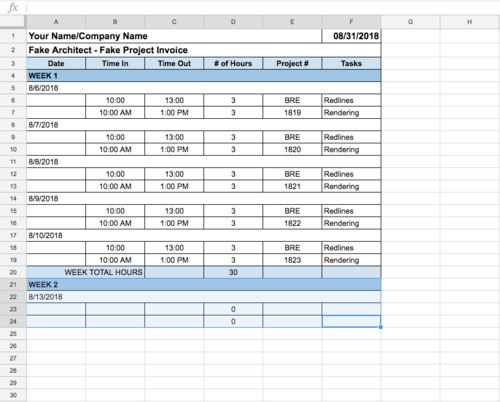This screenshot has height=402, width=500.
Task: Click 'Redlines' task in row 6
Action: 351,100
